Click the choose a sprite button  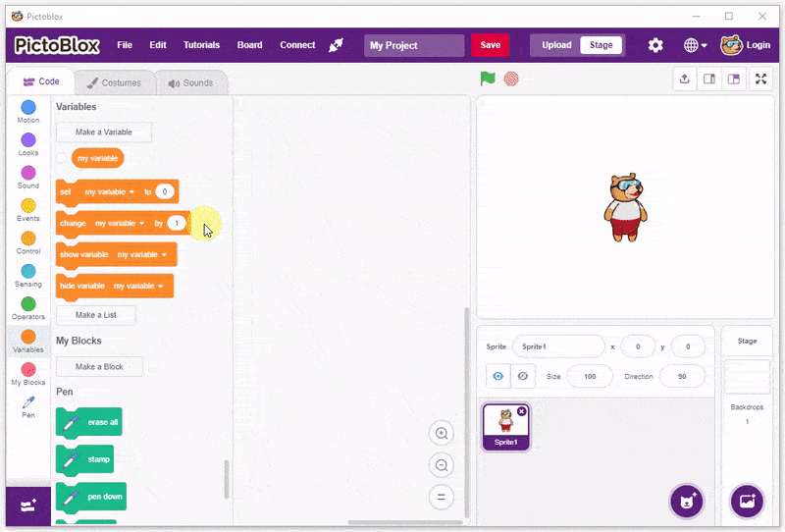[687, 502]
